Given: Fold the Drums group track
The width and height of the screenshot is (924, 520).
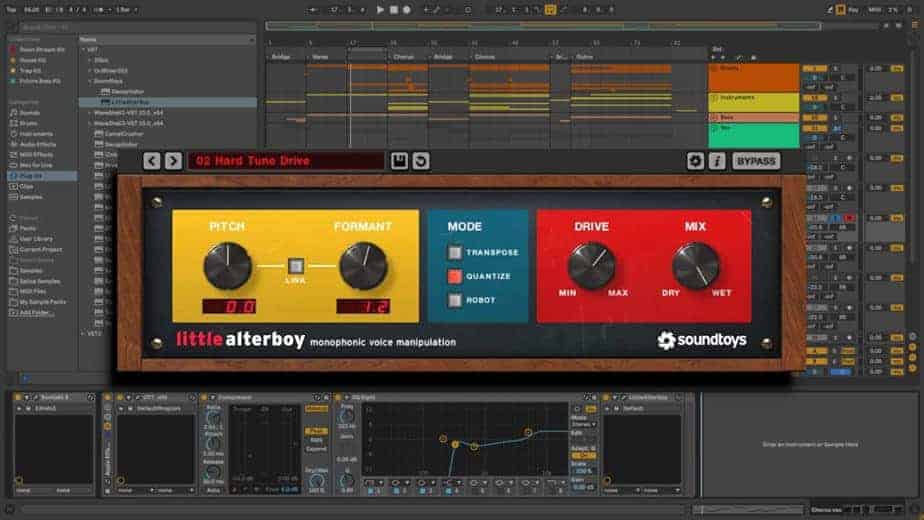Looking at the screenshot, I should tap(714, 68).
